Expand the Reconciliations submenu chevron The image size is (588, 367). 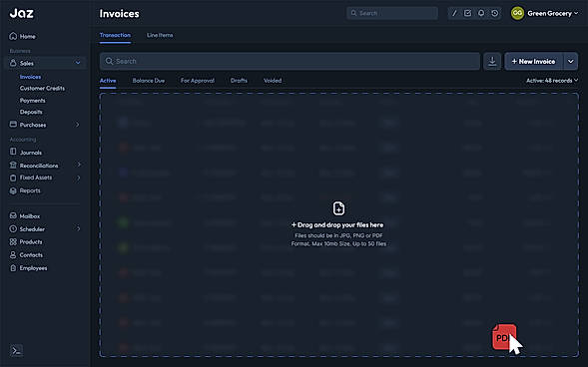79,165
